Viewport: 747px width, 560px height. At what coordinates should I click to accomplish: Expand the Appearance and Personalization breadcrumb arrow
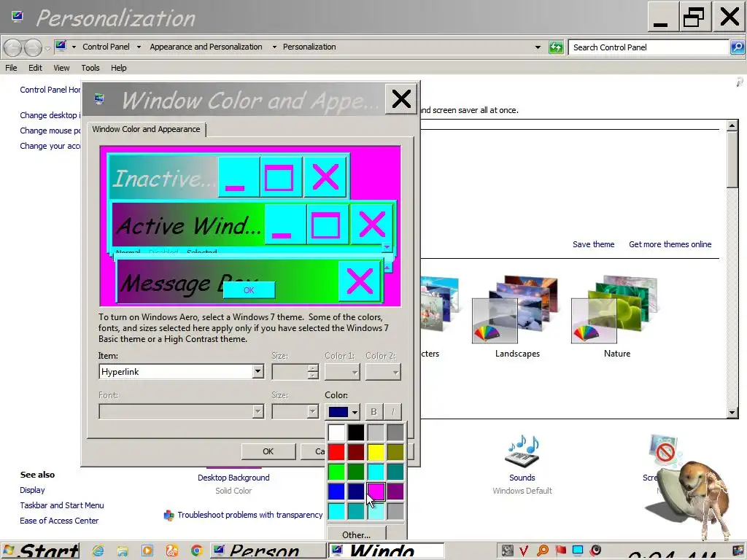click(x=274, y=47)
